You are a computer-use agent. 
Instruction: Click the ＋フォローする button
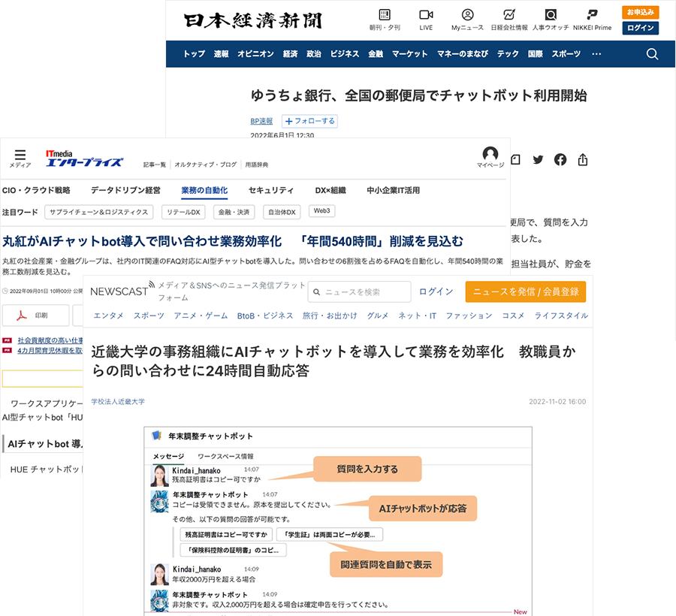tap(309, 121)
